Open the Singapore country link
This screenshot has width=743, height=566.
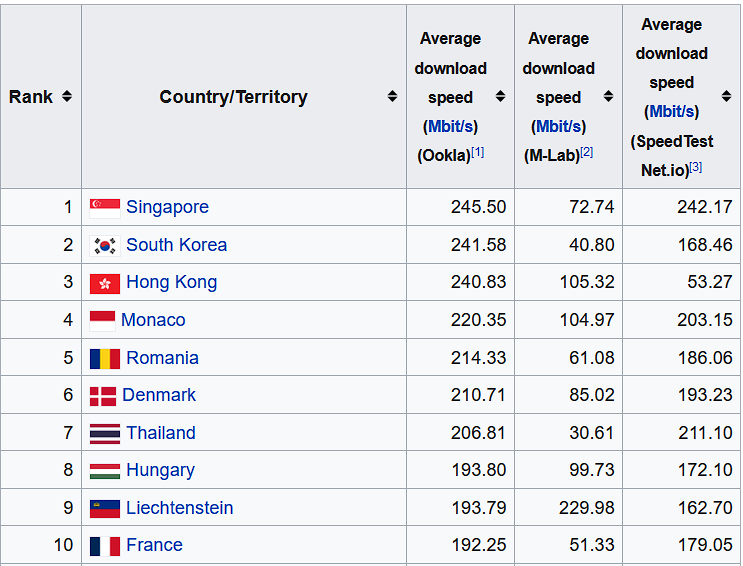[x=167, y=208]
